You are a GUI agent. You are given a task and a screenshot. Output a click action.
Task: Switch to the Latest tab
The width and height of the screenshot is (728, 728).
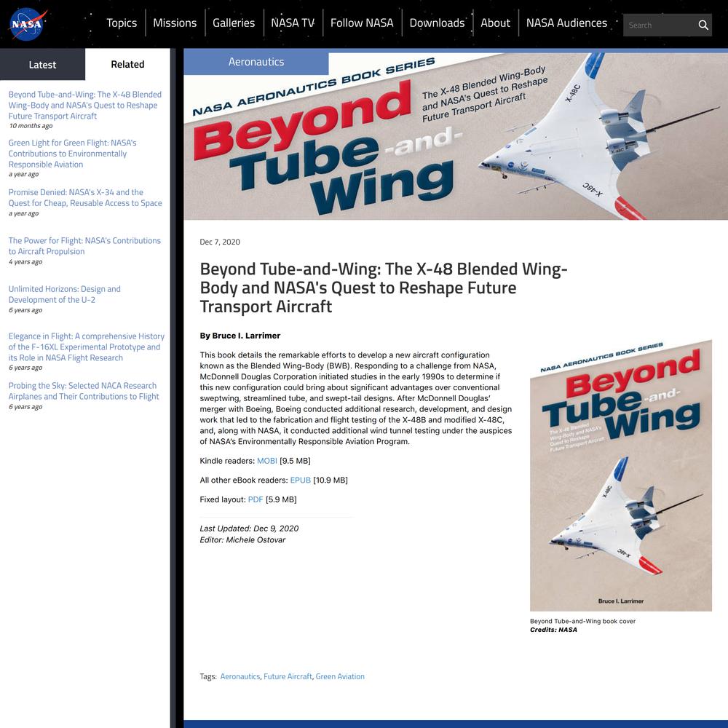(42, 65)
